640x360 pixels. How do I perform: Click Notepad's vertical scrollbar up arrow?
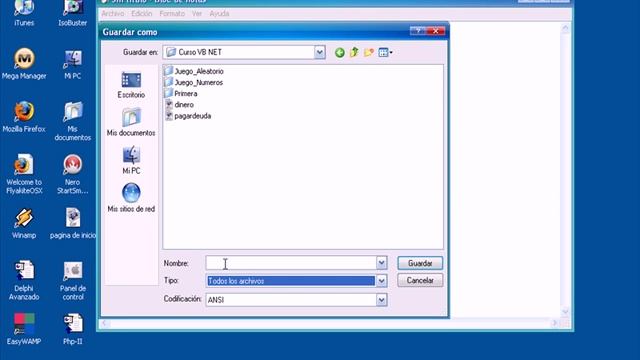pyautogui.click(x=565, y=28)
